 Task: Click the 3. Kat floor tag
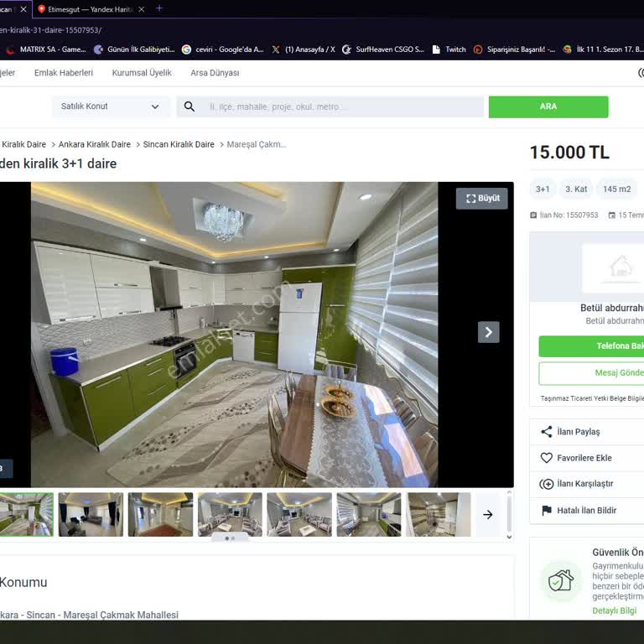pos(576,190)
